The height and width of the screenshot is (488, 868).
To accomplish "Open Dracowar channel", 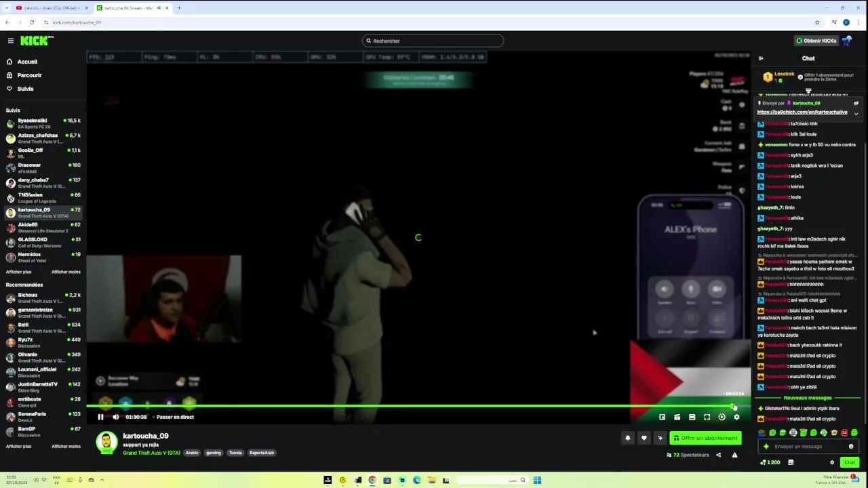I will [43, 168].
